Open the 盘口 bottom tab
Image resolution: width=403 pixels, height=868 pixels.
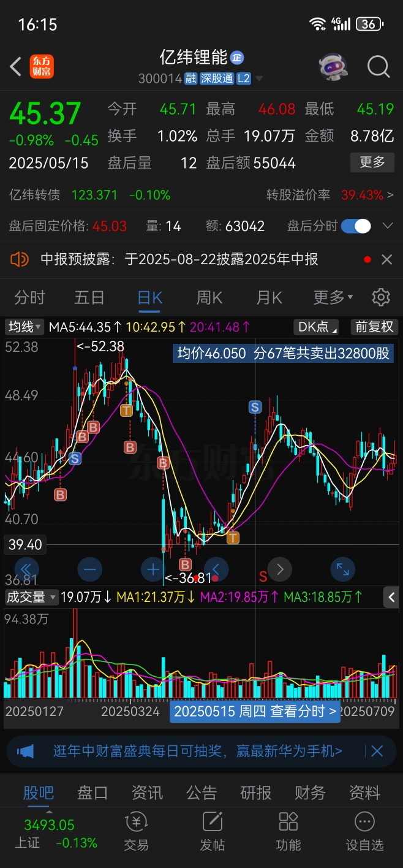pyautogui.click(x=92, y=793)
